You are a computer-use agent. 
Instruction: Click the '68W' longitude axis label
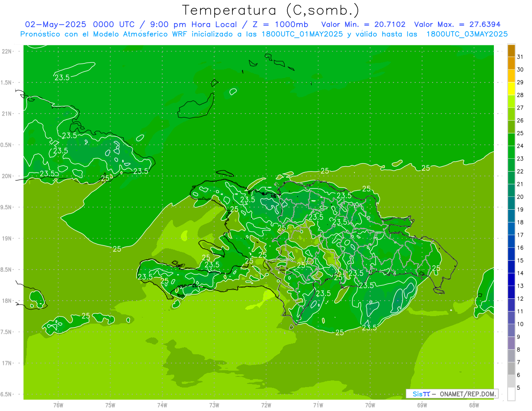point(474,405)
